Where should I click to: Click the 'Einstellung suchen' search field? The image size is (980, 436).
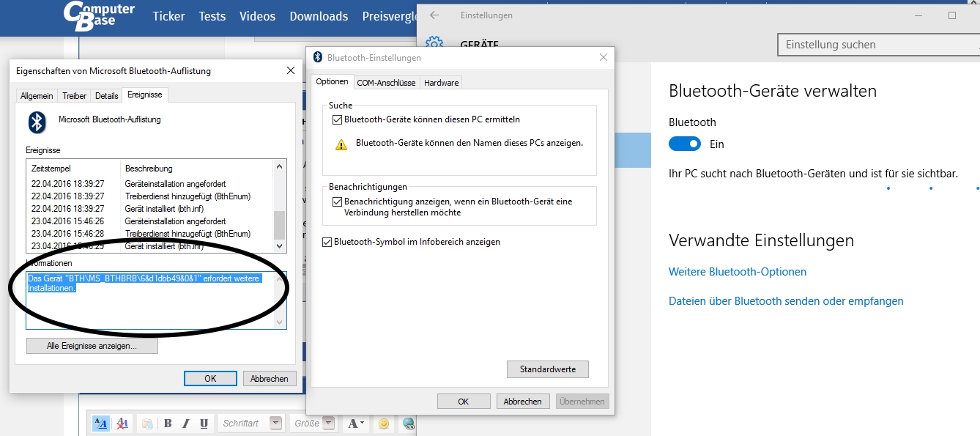(x=878, y=45)
